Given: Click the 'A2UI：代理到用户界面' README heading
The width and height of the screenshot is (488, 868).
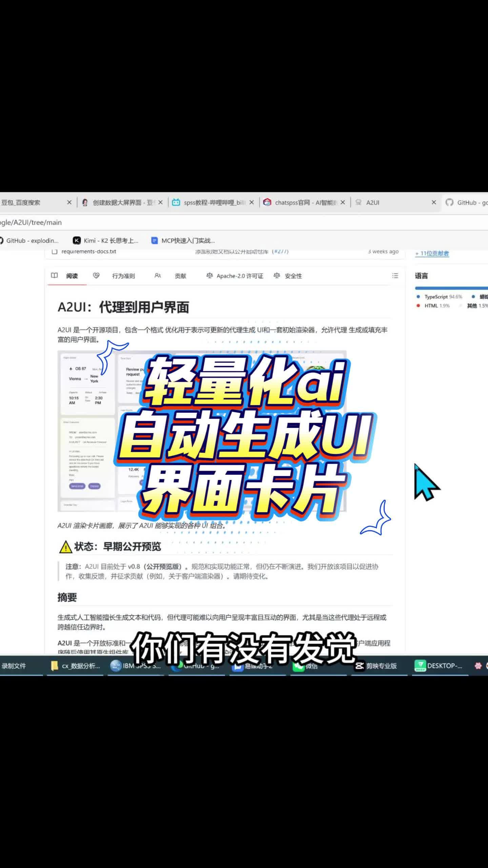Looking at the screenshot, I should coord(123,307).
